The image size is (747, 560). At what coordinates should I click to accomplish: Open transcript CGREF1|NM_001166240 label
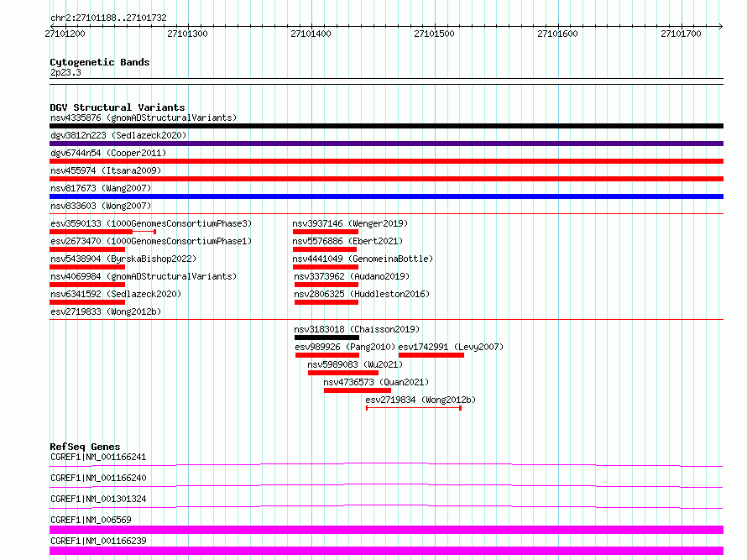tap(98, 478)
